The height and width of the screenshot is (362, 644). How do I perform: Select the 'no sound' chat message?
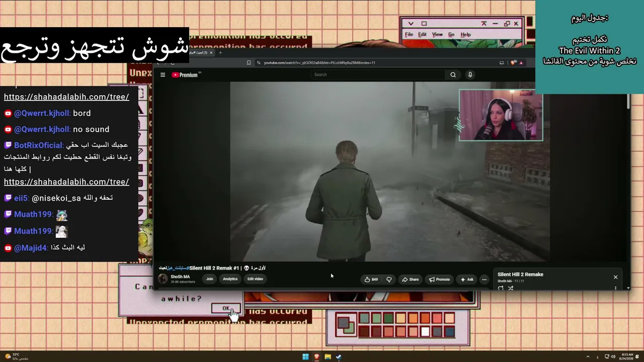coord(91,129)
